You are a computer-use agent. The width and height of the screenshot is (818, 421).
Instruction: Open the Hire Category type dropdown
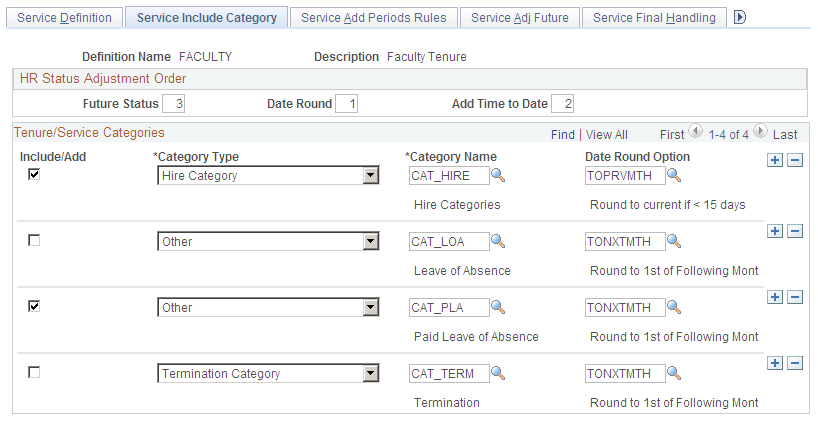tap(370, 176)
